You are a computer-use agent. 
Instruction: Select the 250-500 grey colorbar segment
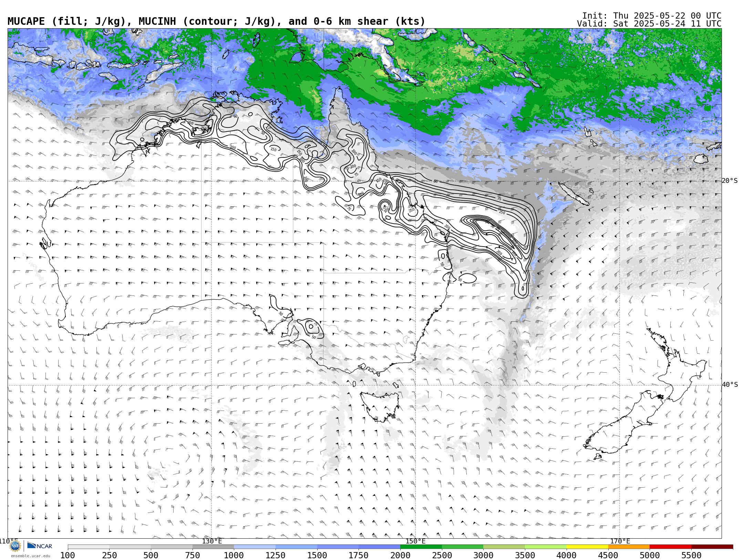pyautogui.click(x=130, y=547)
